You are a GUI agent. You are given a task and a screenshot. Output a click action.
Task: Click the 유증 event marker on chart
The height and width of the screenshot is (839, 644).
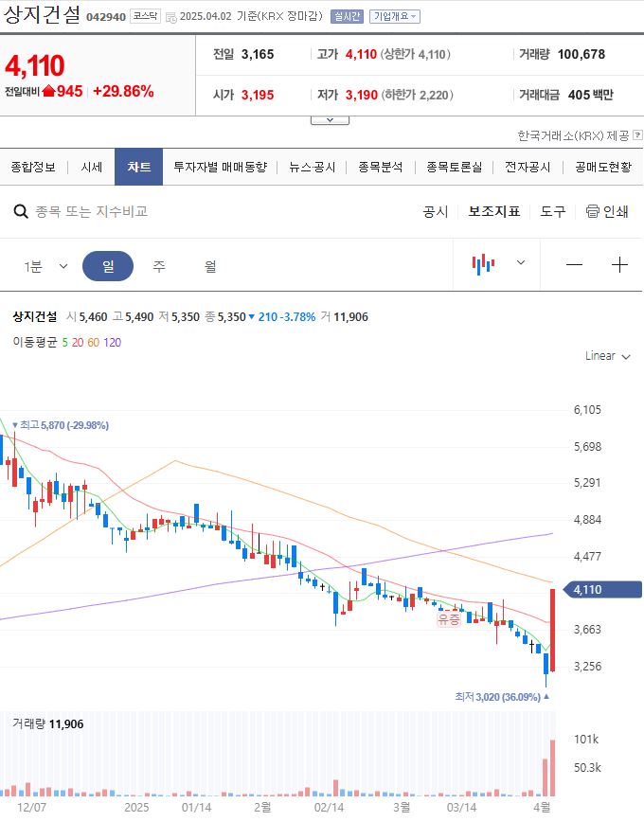pyautogui.click(x=449, y=619)
